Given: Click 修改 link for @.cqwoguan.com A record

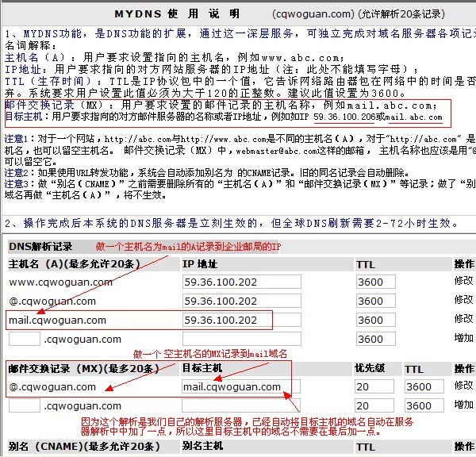Looking at the screenshot, I should (x=463, y=300).
